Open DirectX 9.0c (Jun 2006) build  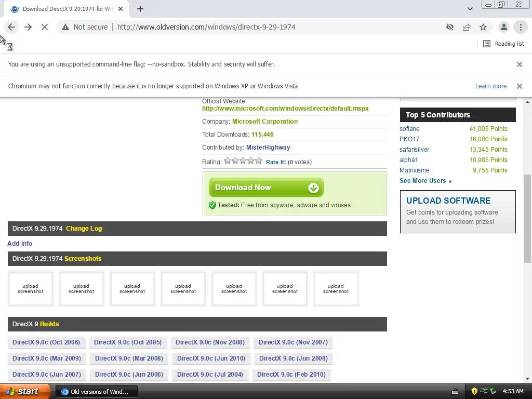[129, 375]
